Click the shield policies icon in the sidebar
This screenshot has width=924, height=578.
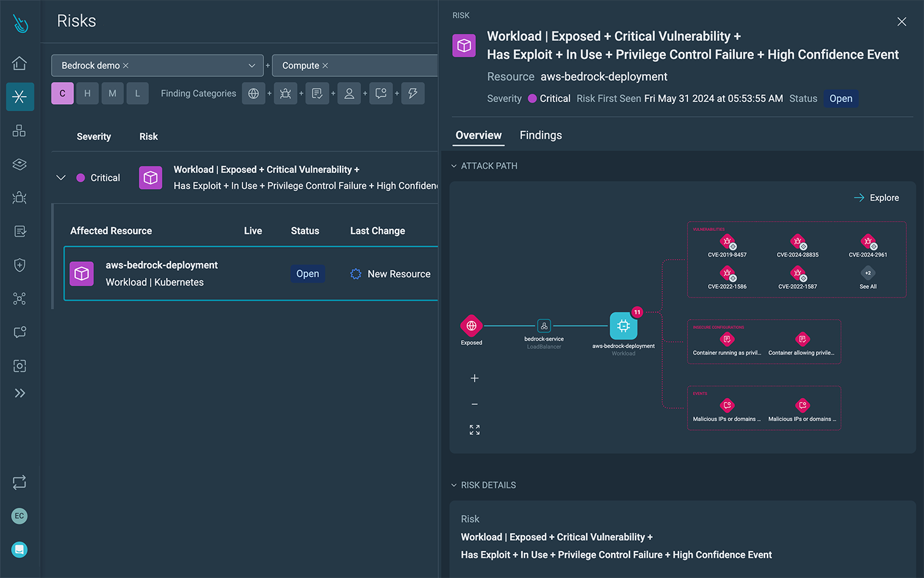[19, 265]
